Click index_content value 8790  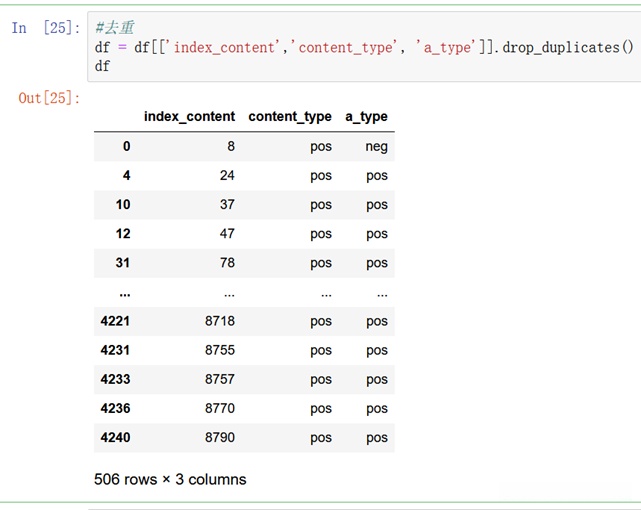(220, 437)
